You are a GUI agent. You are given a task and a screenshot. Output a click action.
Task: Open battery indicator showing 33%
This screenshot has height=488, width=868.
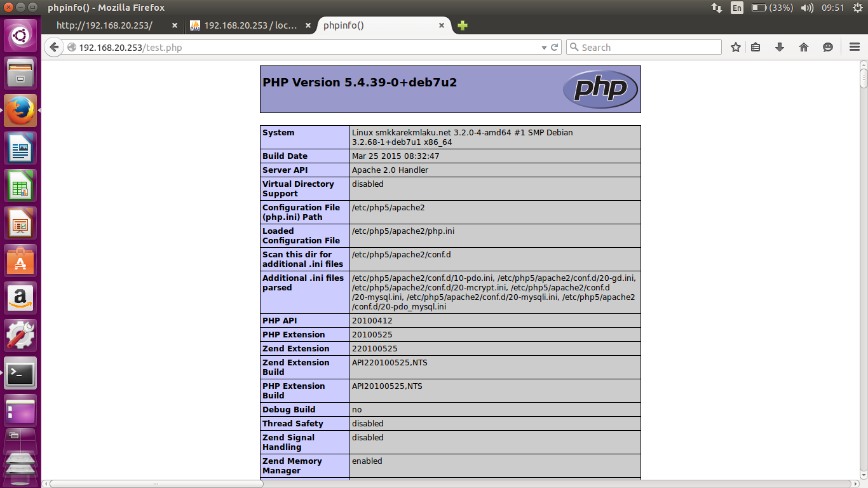click(771, 8)
